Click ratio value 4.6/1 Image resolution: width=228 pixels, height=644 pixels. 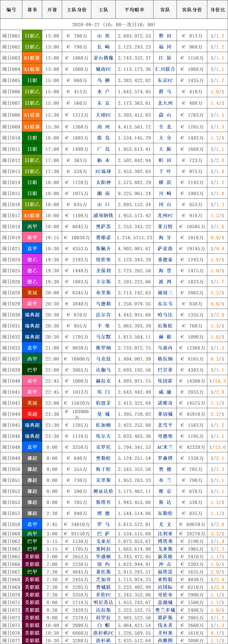[218, 304]
